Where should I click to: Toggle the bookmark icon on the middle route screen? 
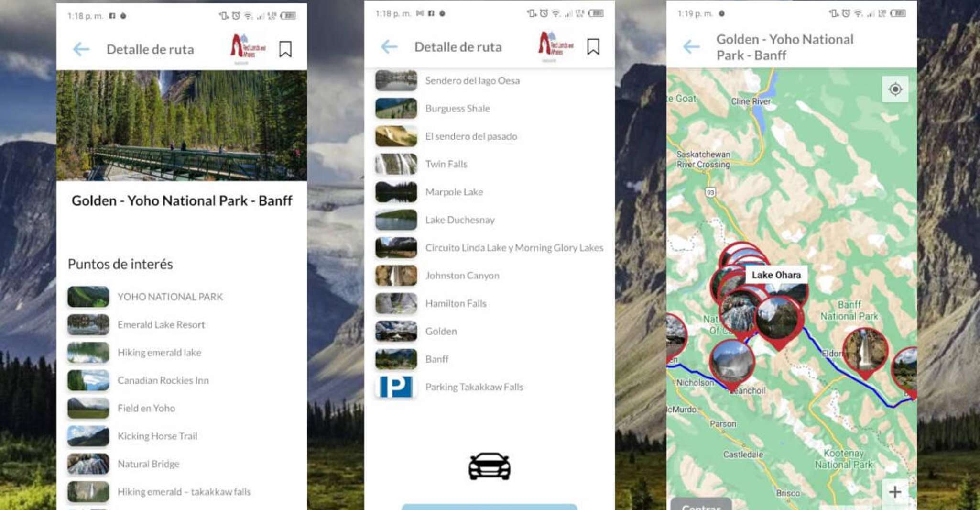point(593,46)
